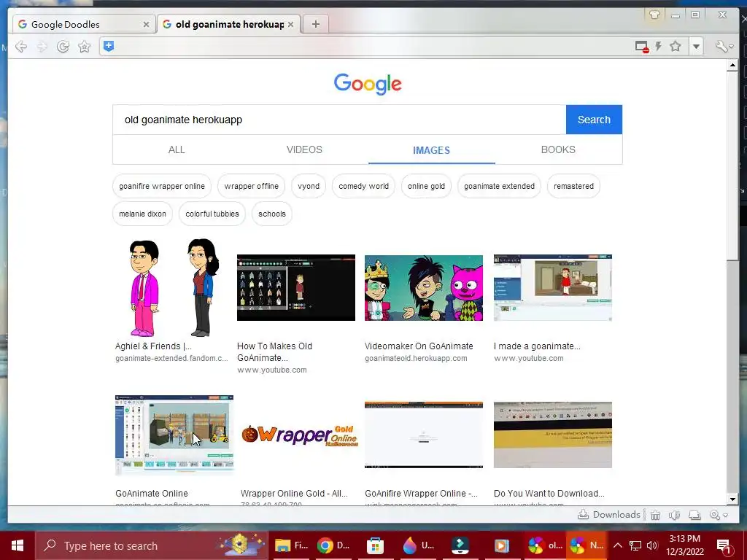747x560 pixels.
Task: Close the old goanimate herokuapp tab
Action: 290,24
